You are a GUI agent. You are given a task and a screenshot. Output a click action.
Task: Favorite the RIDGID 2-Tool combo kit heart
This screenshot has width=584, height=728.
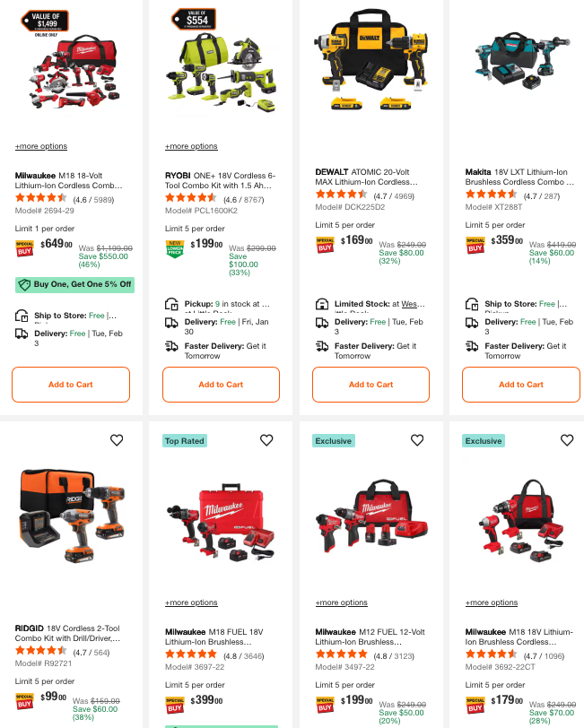(117, 439)
